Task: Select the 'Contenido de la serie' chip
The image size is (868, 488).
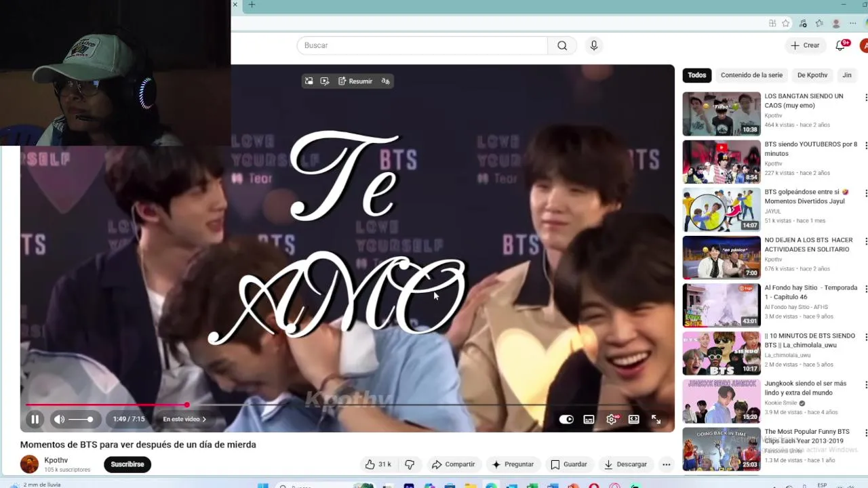Action: click(x=751, y=75)
